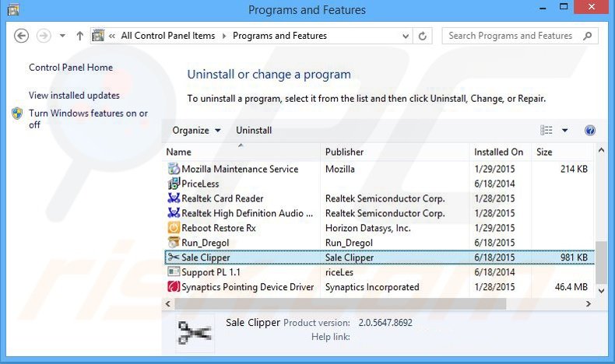Select the 'Reboot Restore Rx' name
Viewport: 615px width, 364px height.
(x=219, y=228)
